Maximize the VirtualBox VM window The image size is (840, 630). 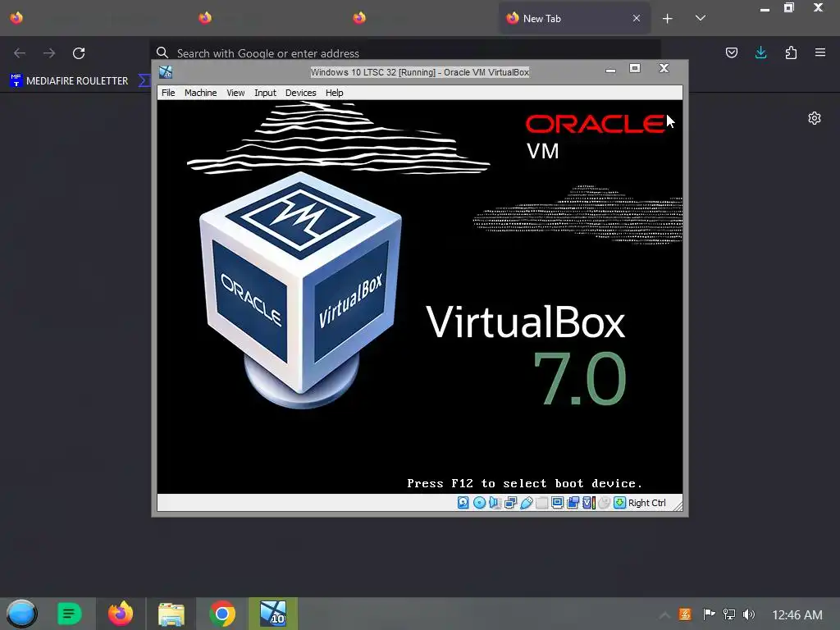pyautogui.click(x=635, y=69)
